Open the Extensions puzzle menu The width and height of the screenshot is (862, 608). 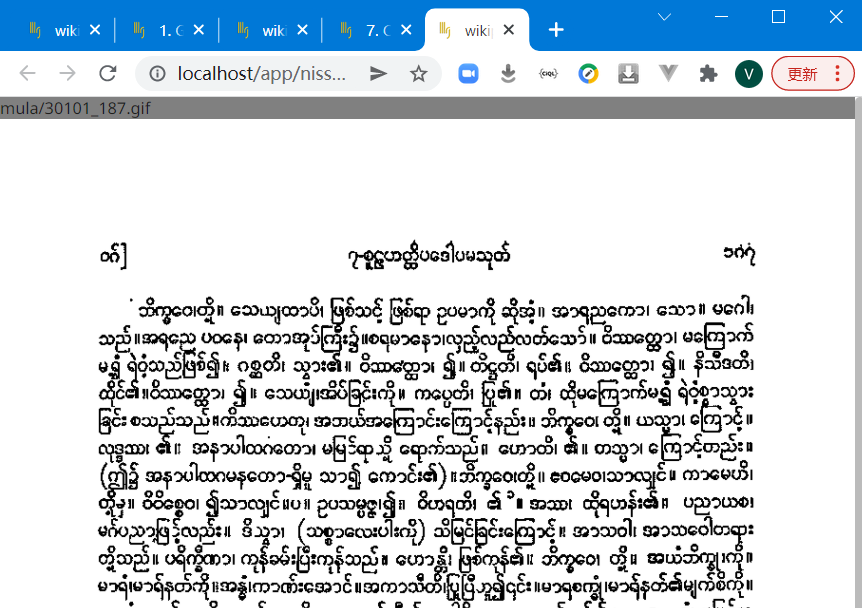[708, 74]
